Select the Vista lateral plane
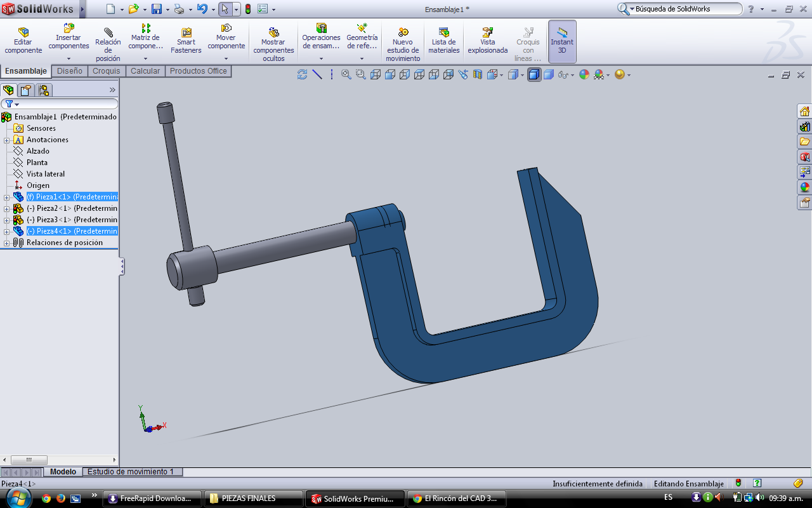Viewport: 812px width, 508px height. pos(46,174)
